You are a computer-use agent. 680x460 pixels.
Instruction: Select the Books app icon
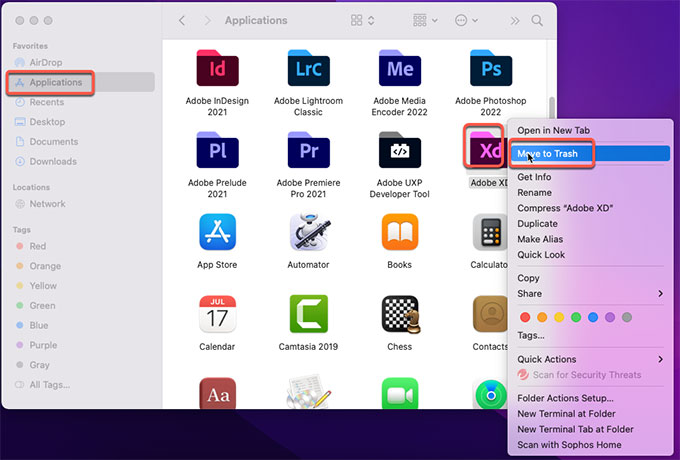(399, 232)
